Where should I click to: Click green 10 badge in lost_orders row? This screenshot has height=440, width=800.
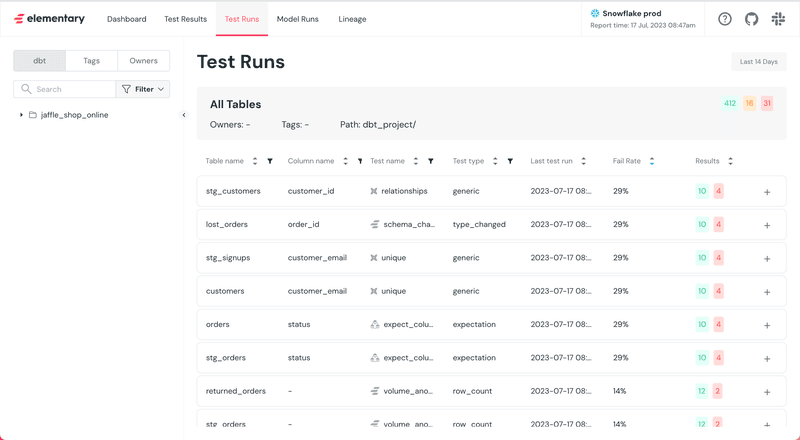pos(702,224)
